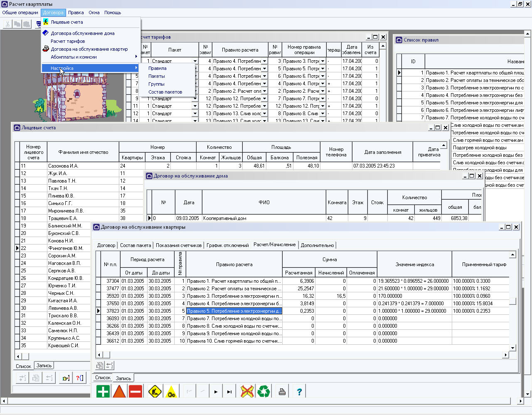Click horizontal scrollbar right arrow in contract grid
The image size is (532, 415).
[505, 355]
